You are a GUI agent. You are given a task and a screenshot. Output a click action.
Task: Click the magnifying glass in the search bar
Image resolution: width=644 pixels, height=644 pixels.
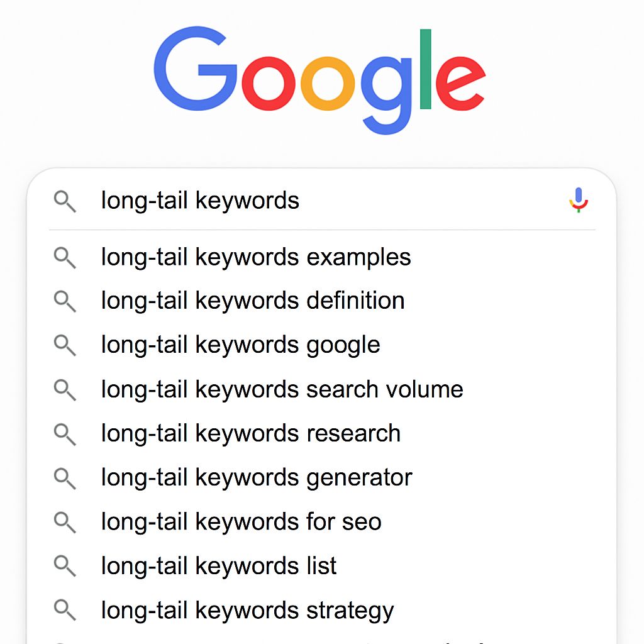click(65, 201)
